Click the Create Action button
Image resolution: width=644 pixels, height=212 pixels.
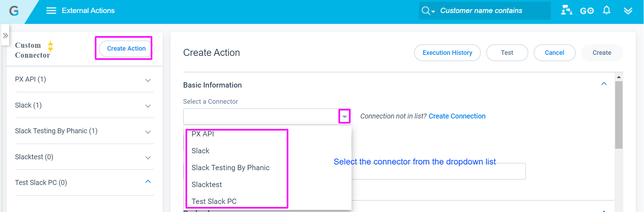pyautogui.click(x=126, y=49)
